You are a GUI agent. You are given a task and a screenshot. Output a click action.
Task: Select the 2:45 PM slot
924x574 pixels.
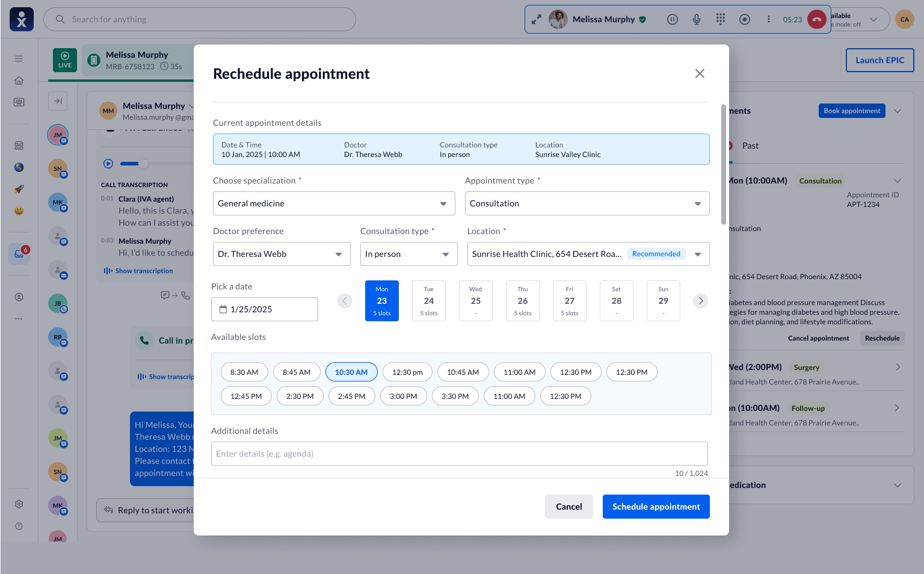pyautogui.click(x=352, y=397)
